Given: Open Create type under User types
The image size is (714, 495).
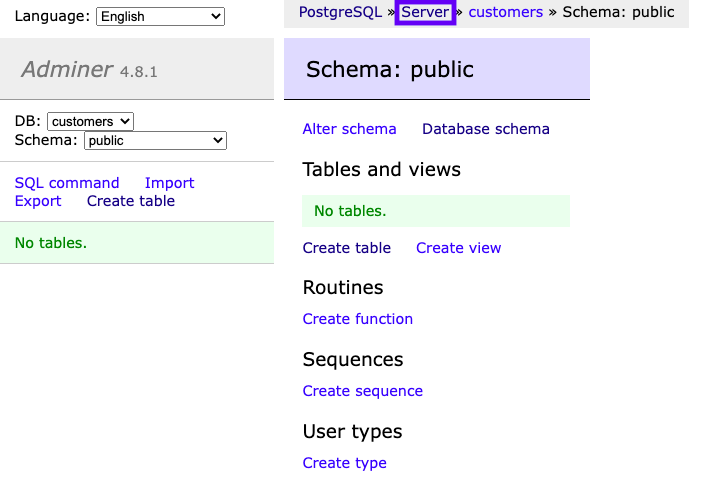Looking at the screenshot, I should click(x=344, y=463).
